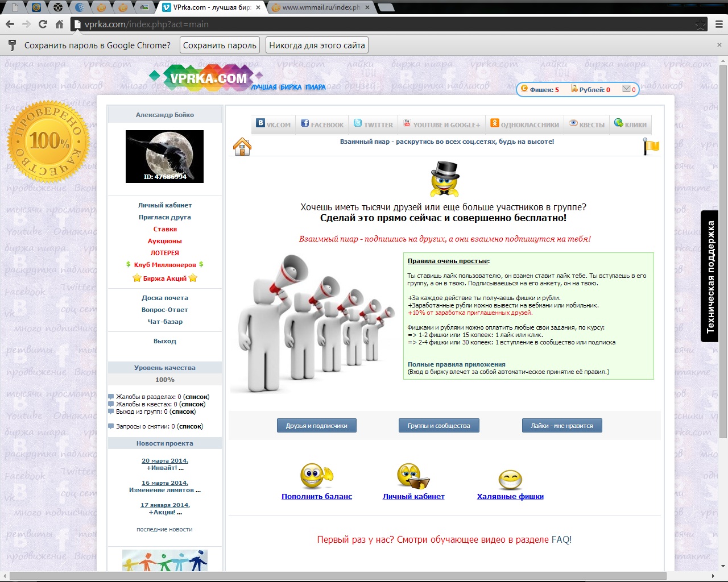Open the ОДНОКЛАССНИКИ section tab
This screenshot has width=728, height=582.
click(x=525, y=124)
